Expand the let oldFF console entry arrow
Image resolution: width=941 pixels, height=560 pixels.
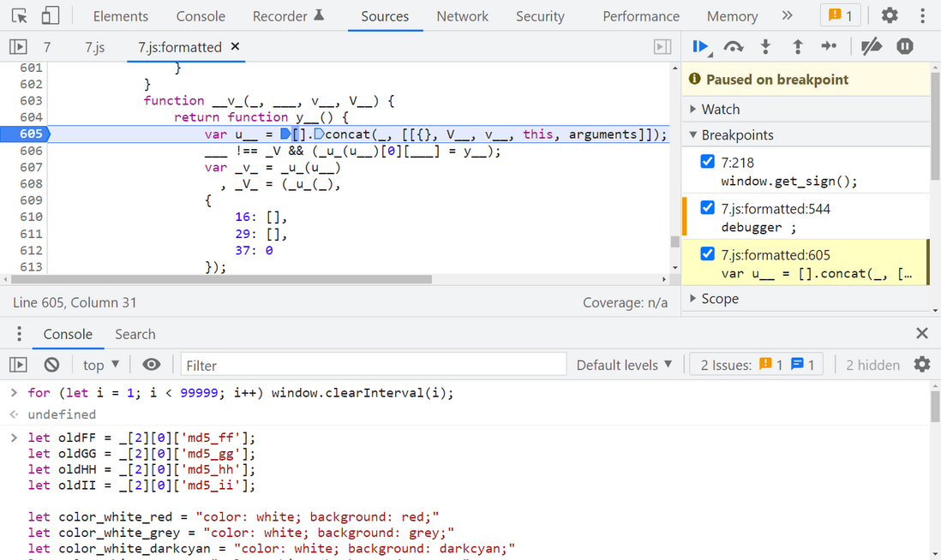tap(14, 438)
